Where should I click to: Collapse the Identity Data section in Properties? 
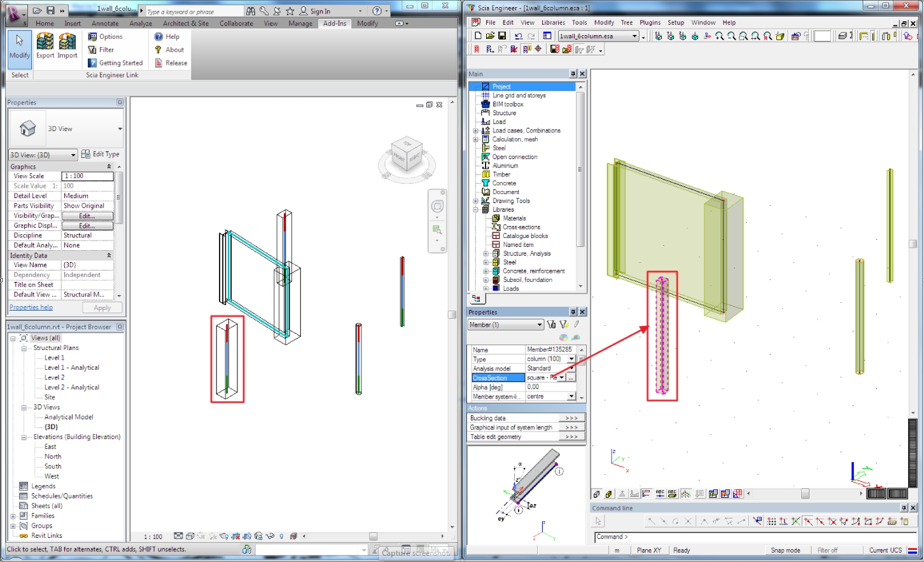coord(109,255)
